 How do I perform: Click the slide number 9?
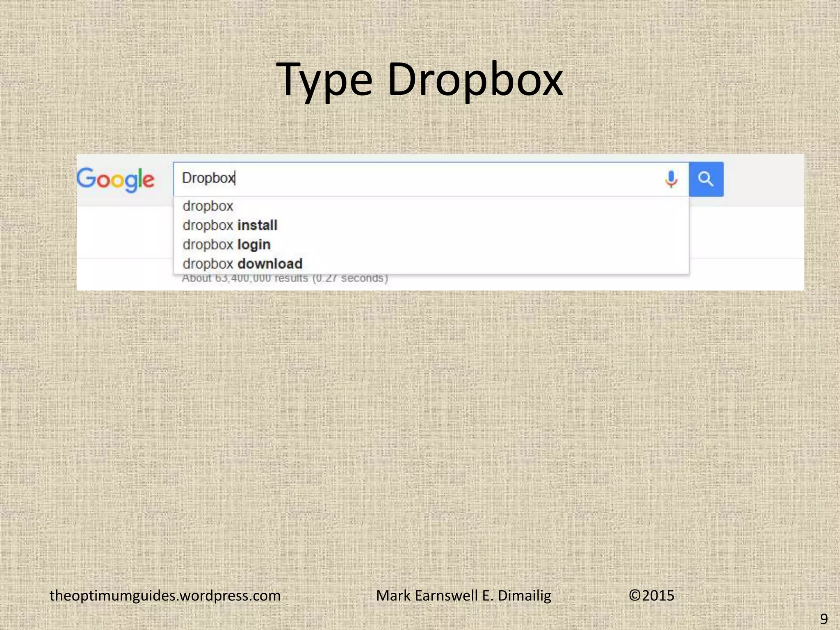824,619
